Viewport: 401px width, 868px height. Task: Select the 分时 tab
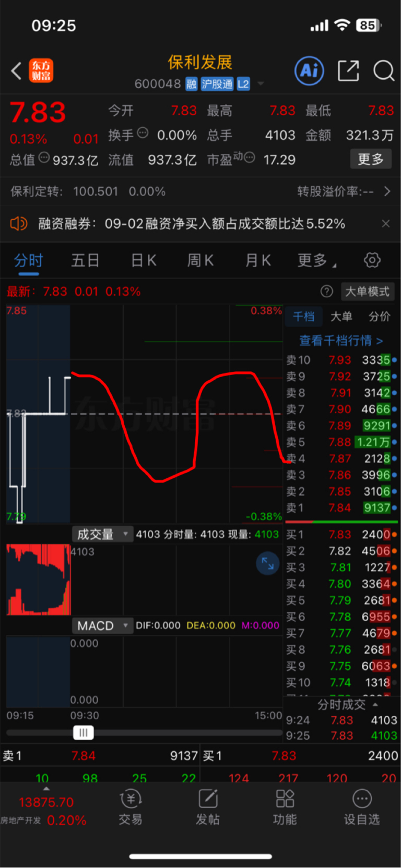click(x=28, y=260)
